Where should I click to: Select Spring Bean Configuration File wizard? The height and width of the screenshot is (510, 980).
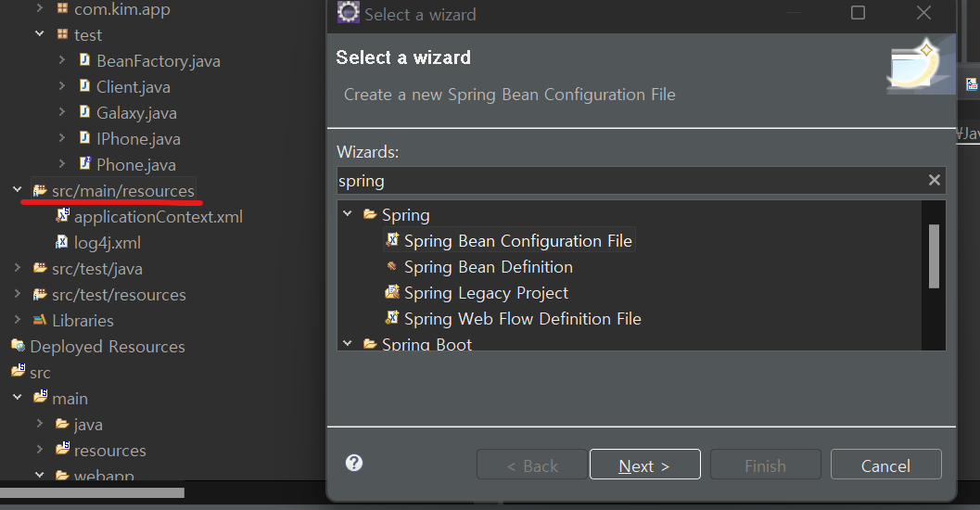[x=518, y=240]
